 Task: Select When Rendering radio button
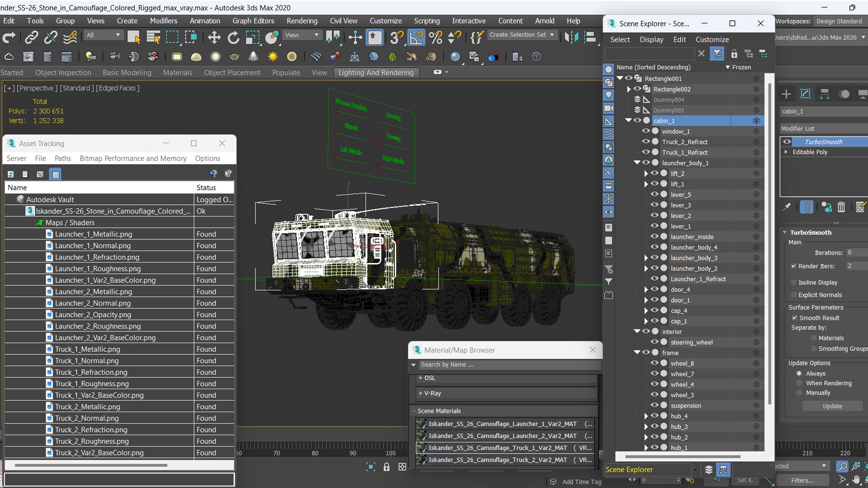799,383
